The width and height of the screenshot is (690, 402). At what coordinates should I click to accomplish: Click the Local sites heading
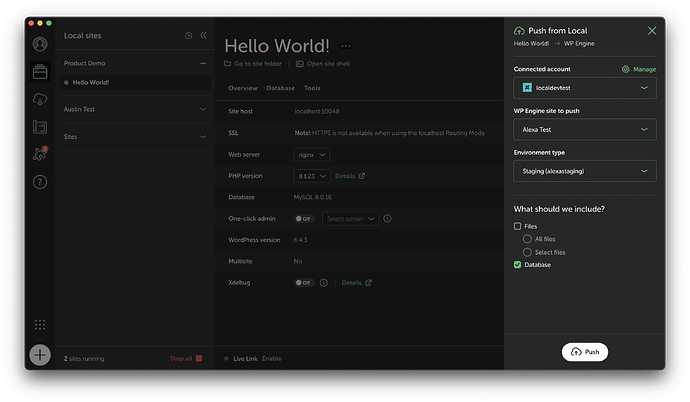83,36
